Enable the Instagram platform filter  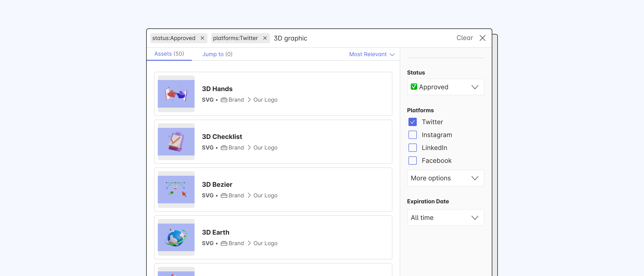click(x=412, y=135)
